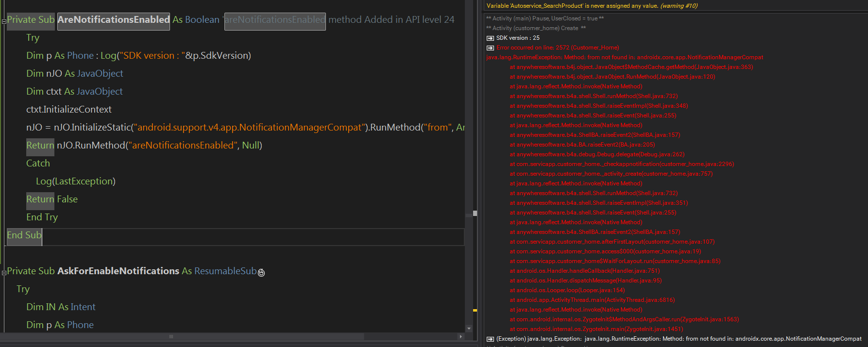Click the Handler.handleCallback stack line
The image size is (868, 347).
(585, 271)
